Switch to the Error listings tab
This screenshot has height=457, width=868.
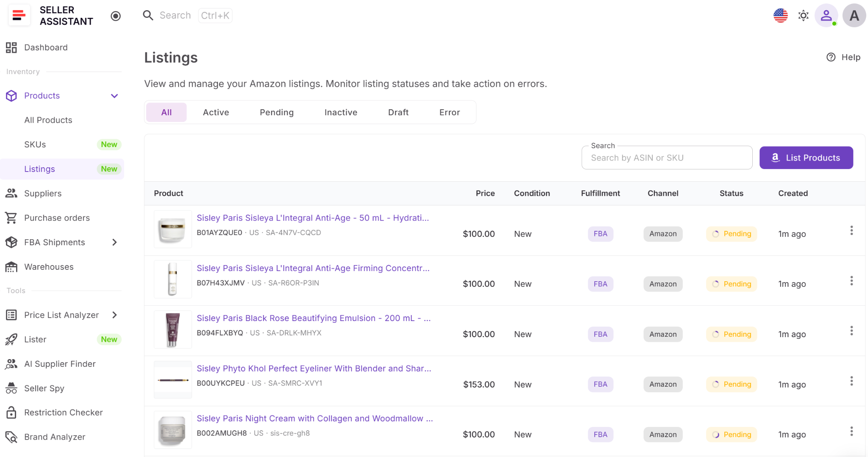coord(449,112)
